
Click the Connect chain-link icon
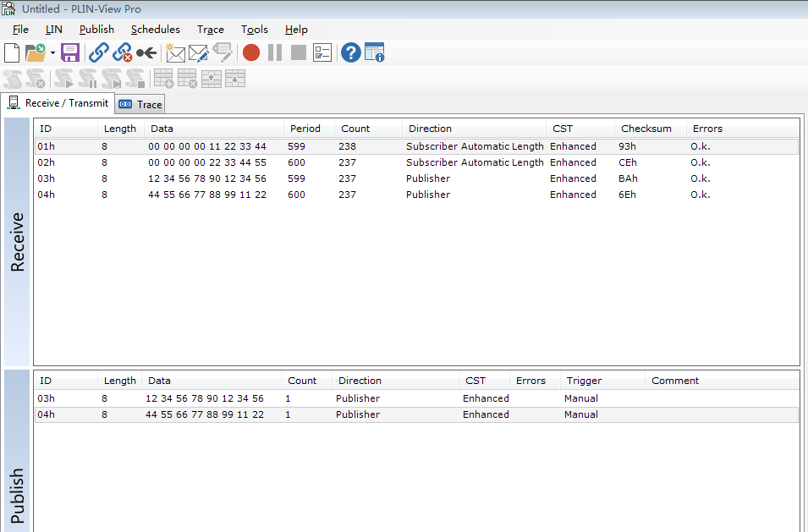point(99,53)
